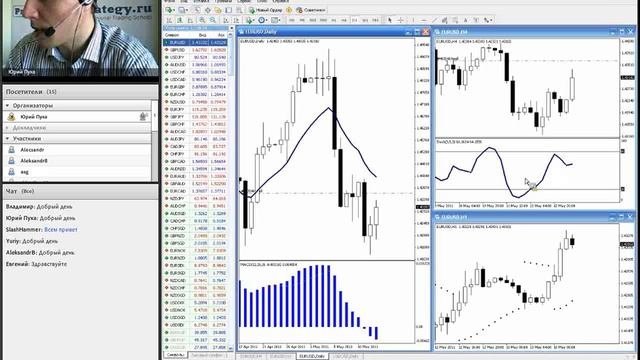This screenshot has height=360, width=640.
Task: Open the Navigator folder icon
Action: (218, 10)
